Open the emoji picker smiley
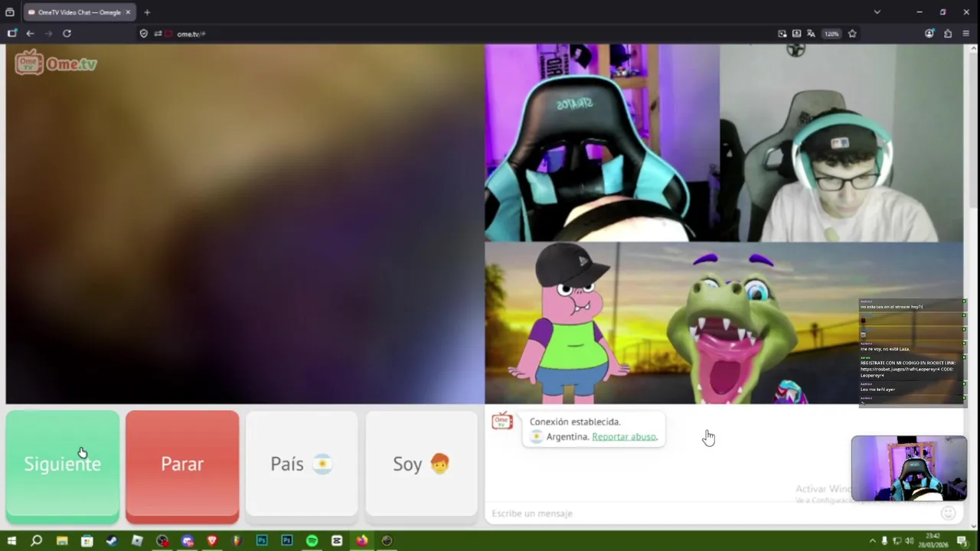The height and width of the screenshot is (551, 980). (x=948, y=513)
